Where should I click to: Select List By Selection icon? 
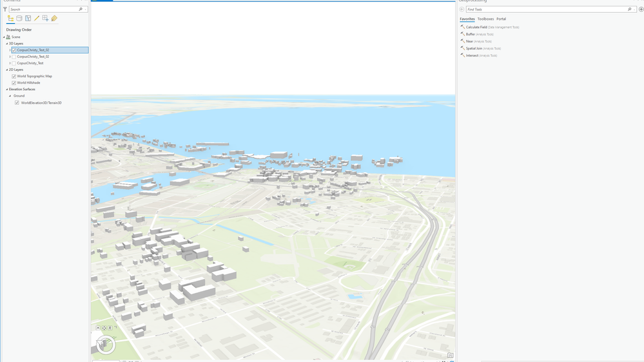pos(28,19)
